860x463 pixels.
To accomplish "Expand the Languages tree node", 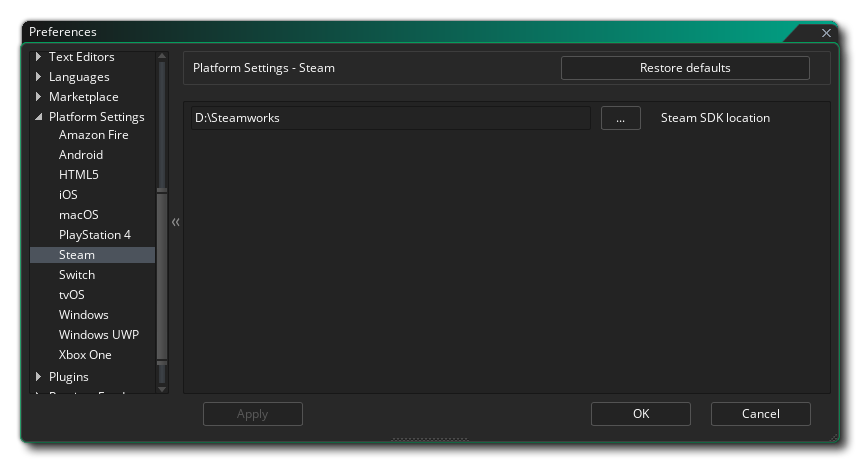I will coord(38,77).
